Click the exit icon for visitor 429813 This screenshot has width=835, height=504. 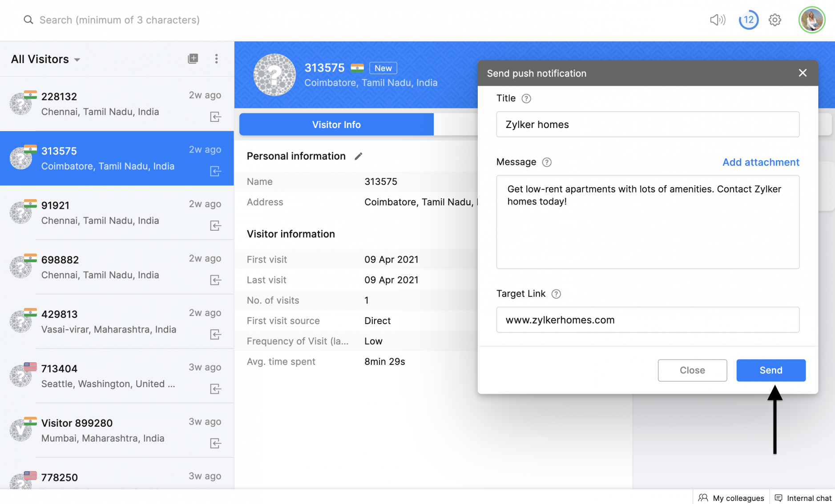coord(216,335)
